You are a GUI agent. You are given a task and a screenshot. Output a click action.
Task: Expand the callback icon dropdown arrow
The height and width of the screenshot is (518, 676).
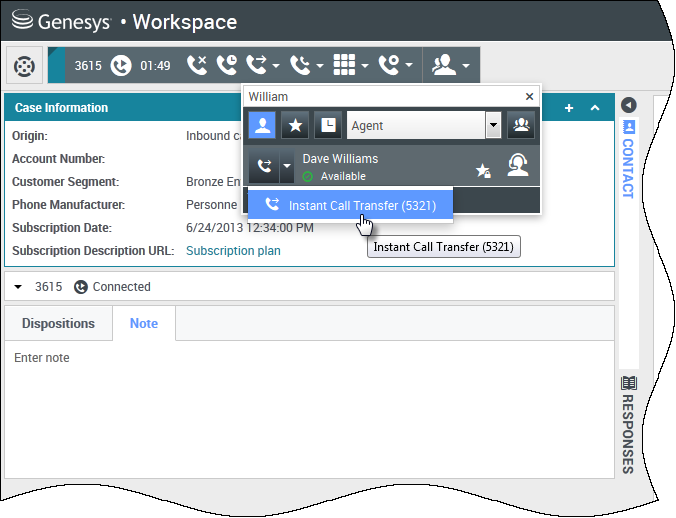409,66
